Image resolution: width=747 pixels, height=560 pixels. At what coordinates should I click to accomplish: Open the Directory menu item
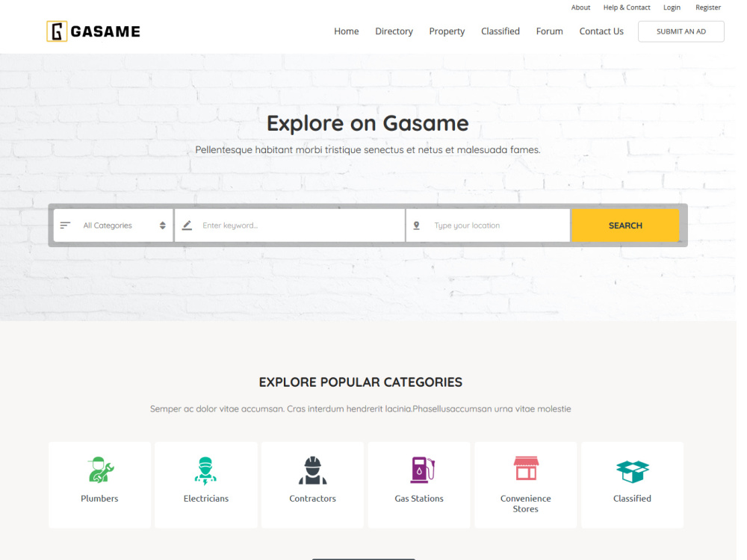pyautogui.click(x=394, y=31)
